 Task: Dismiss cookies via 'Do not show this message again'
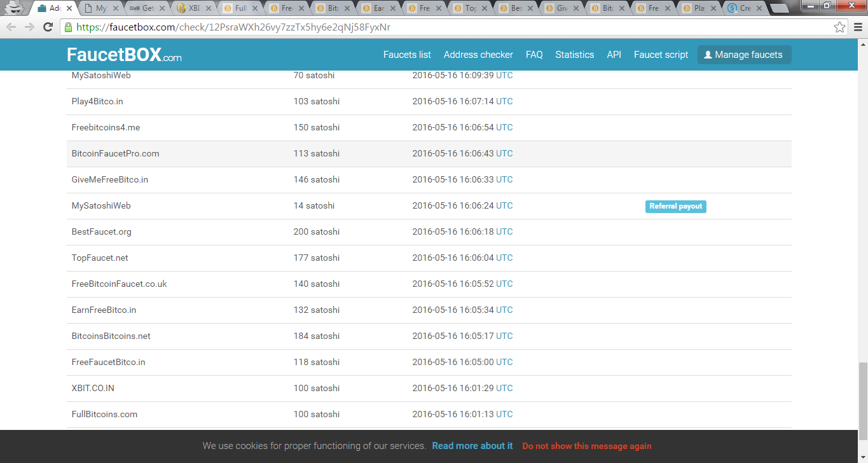pyautogui.click(x=587, y=446)
